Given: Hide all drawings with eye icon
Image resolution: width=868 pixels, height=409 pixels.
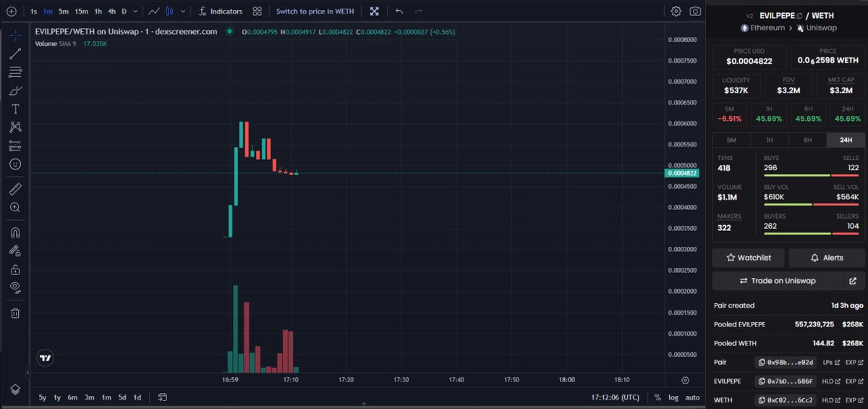Looking at the screenshot, I should tap(15, 287).
